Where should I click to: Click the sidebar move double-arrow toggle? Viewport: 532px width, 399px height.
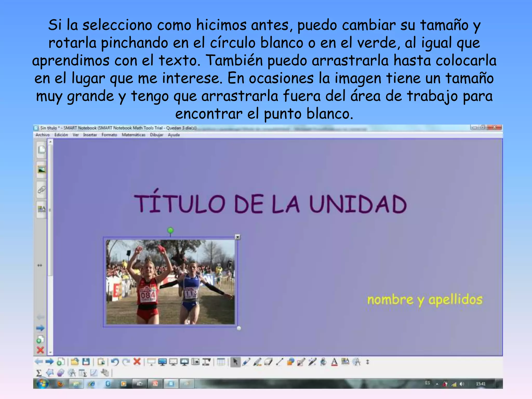pos(40,265)
